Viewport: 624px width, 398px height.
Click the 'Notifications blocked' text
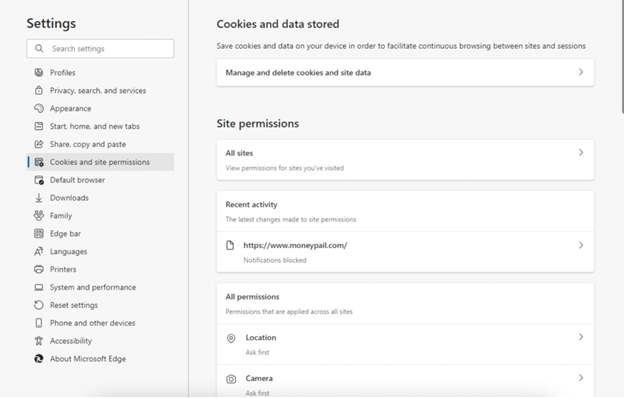[x=275, y=260]
